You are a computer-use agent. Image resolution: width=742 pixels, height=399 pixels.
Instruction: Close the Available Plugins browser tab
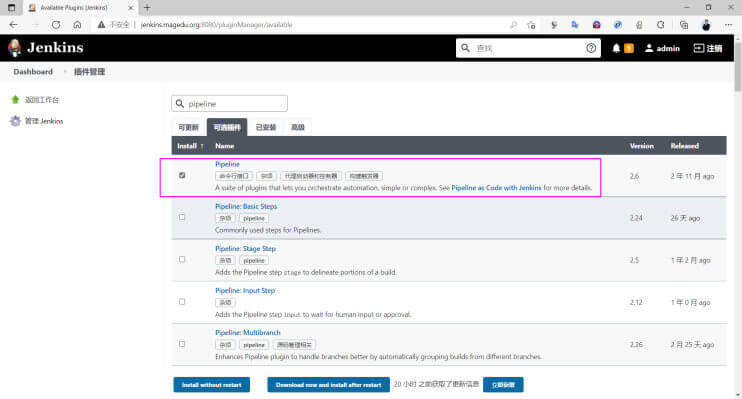click(x=131, y=8)
